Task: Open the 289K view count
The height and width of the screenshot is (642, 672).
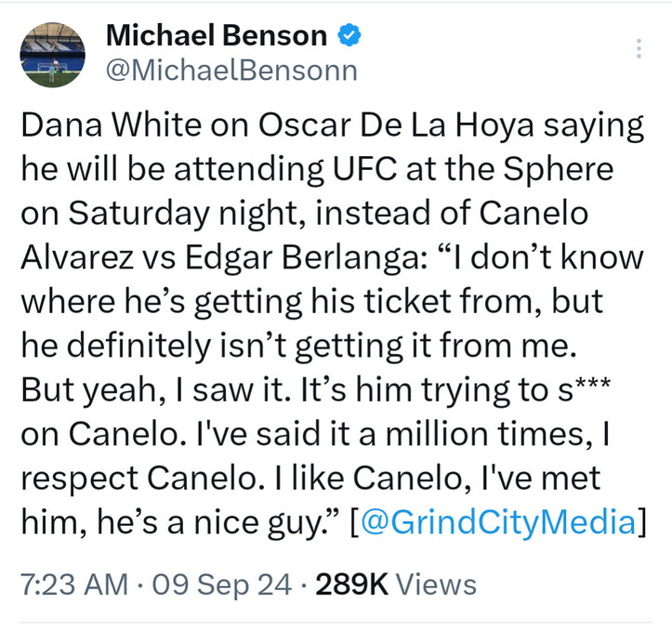Action: click(x=351, y=585)
